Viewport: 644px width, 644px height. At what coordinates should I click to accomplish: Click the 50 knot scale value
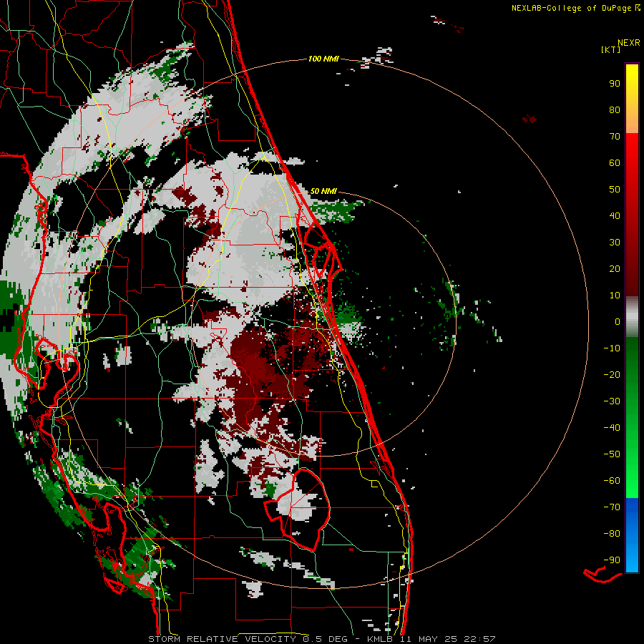[615, 190]
